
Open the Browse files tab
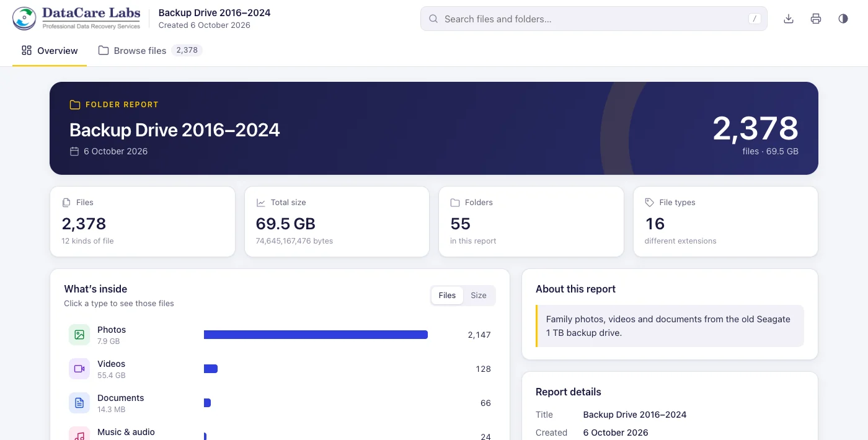[150, 51]
